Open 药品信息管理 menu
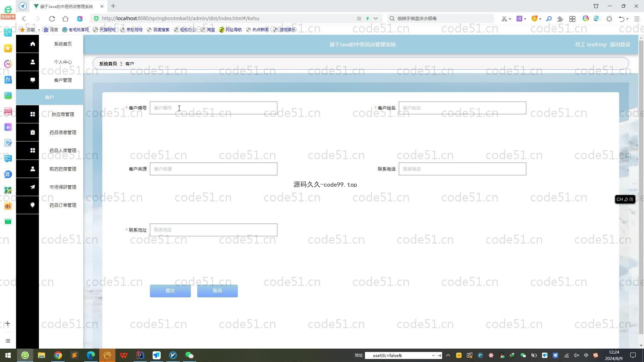Screen dimensions: 644x362 [x=63, y=132]
